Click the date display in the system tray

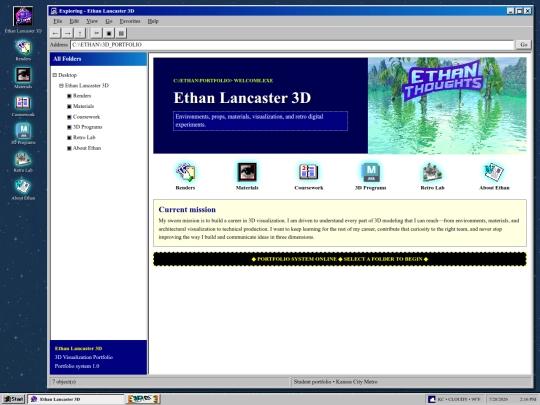tap(498, 399)
